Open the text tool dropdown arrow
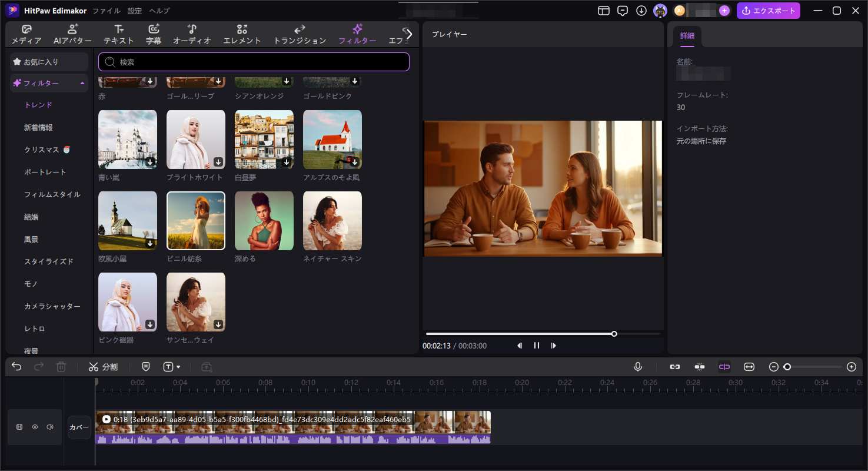The image size is (868, 471). tap(178, 367)
